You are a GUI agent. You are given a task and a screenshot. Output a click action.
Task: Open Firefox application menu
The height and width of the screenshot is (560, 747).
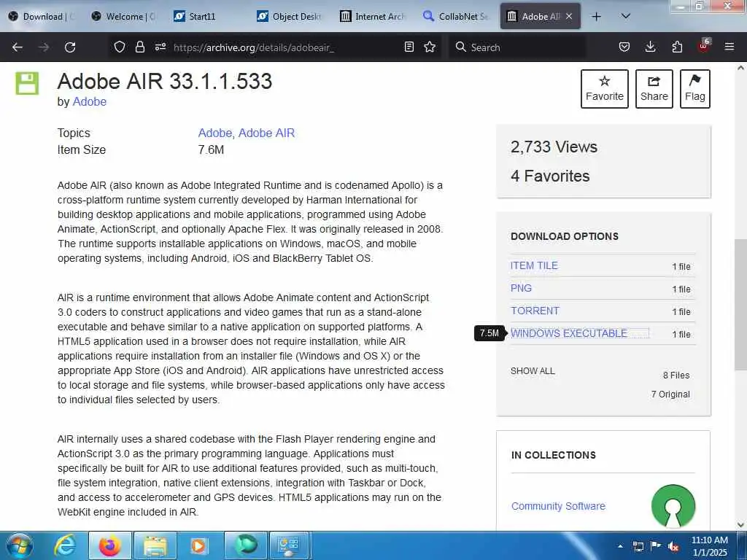pyautogui.click(x=729, y=47)
